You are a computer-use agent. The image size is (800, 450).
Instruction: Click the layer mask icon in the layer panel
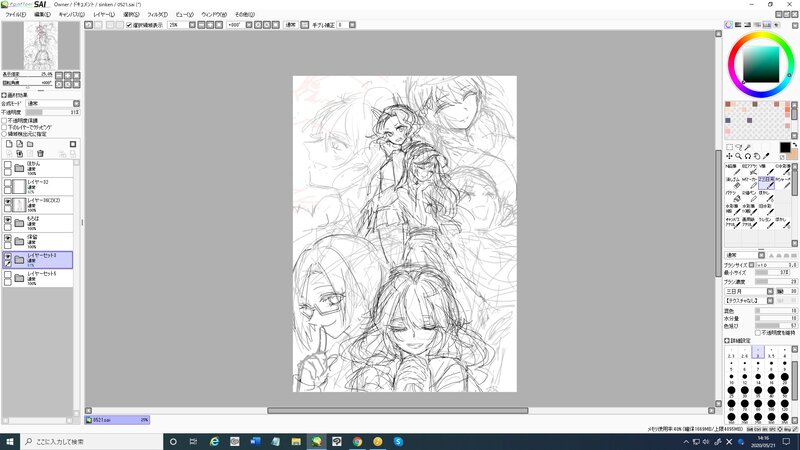[73, 144]
